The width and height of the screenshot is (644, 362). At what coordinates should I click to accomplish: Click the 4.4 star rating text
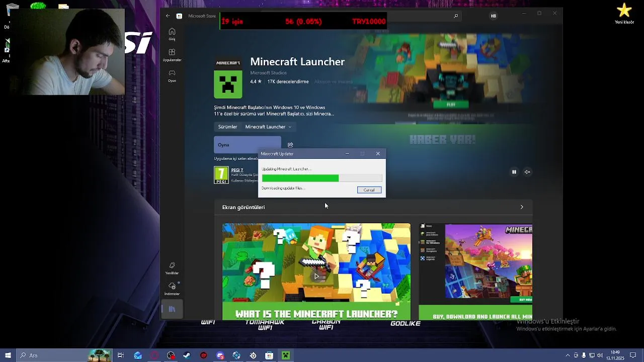coord(256,81)
